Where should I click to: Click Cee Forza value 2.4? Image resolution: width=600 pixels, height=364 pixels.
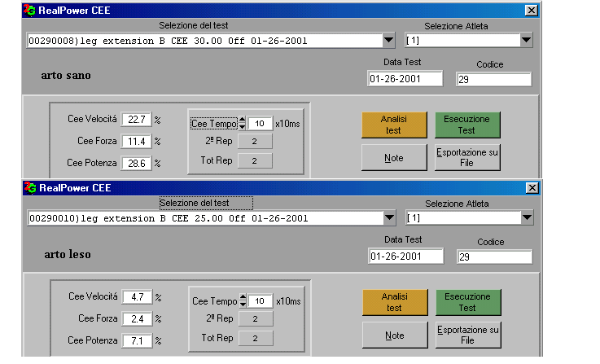pyautogui.click(x=137, y=319)
